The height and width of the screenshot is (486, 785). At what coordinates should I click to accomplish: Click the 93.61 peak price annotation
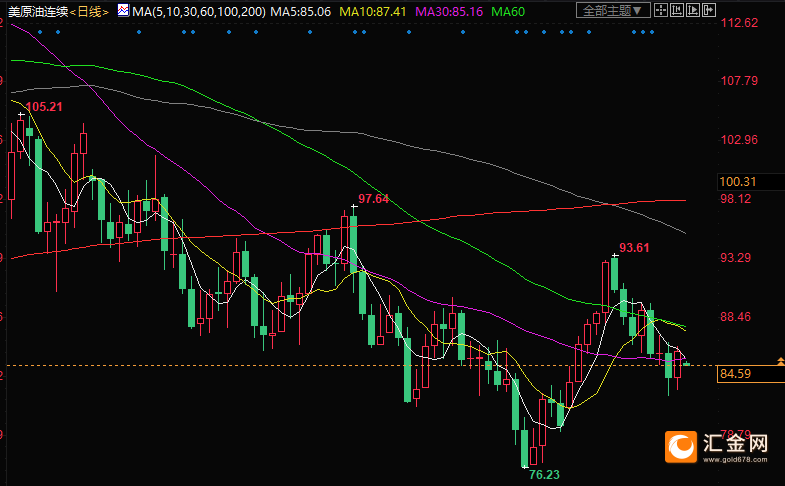click(x=634, y=247)
